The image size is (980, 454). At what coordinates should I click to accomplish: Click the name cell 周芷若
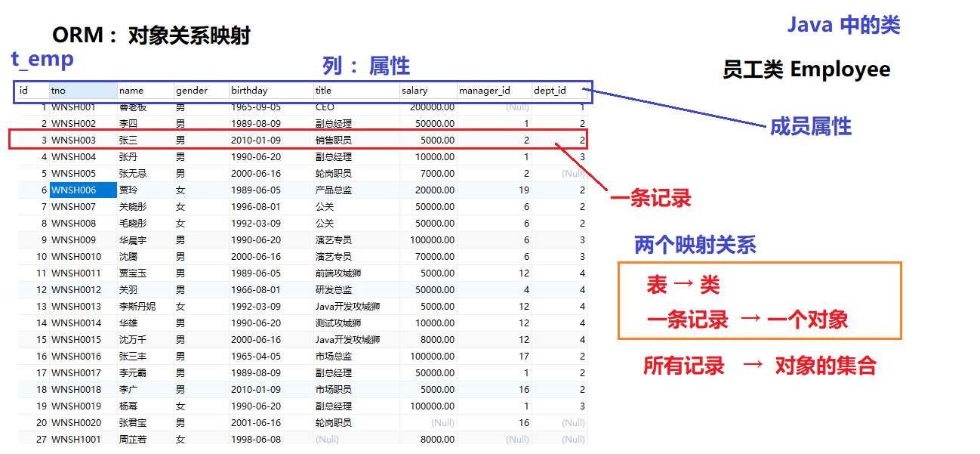(x=145, y=439)
